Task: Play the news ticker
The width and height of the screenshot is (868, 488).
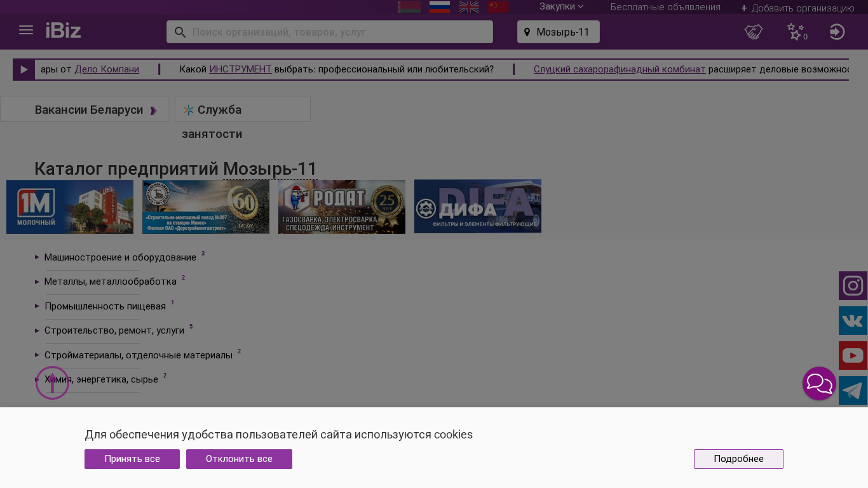Action: 24,69
